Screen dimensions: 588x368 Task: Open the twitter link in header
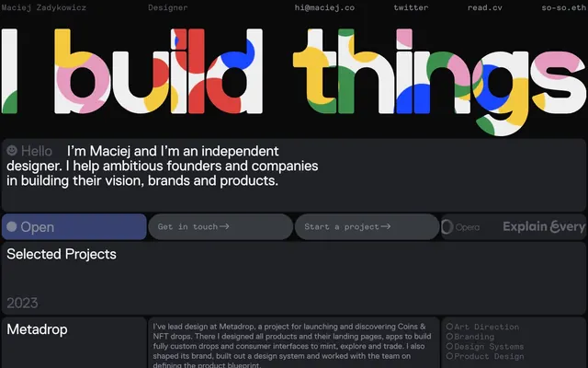point(411,7)
